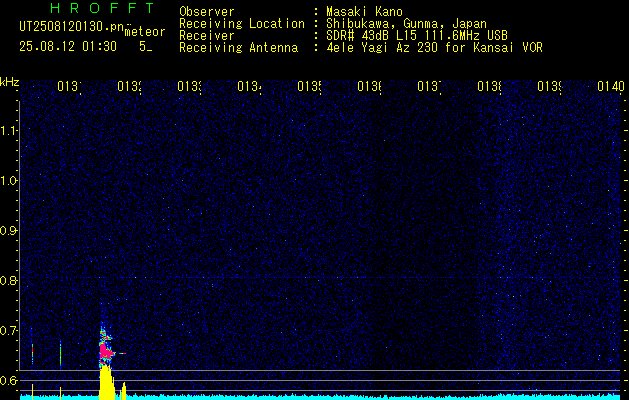Click the antenna text 4ele Yagi Az 230
The height and width of the screenshot is (400, 629).
[383, 48]
